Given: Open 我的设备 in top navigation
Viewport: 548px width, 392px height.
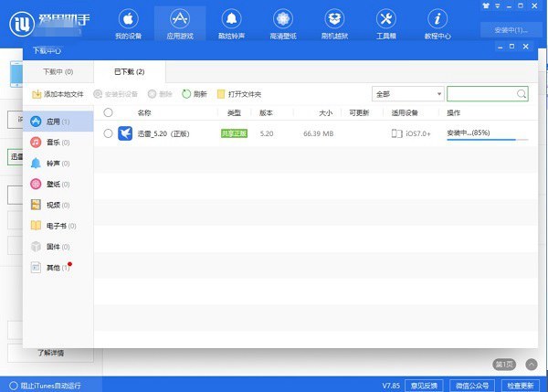Looking at the screenshot, I should click(128, 24).
